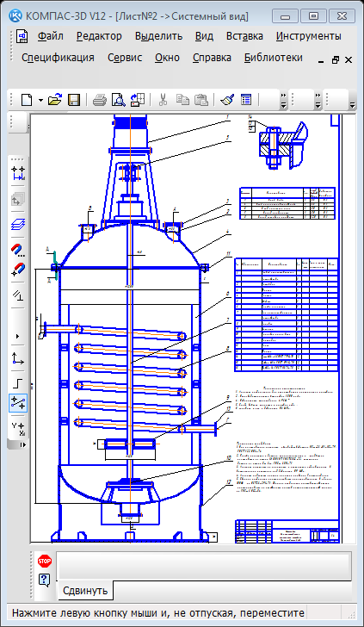Click the document icon left of Файл
The width and height of the screenshot is (364, 627).
[x=22, y=36]
